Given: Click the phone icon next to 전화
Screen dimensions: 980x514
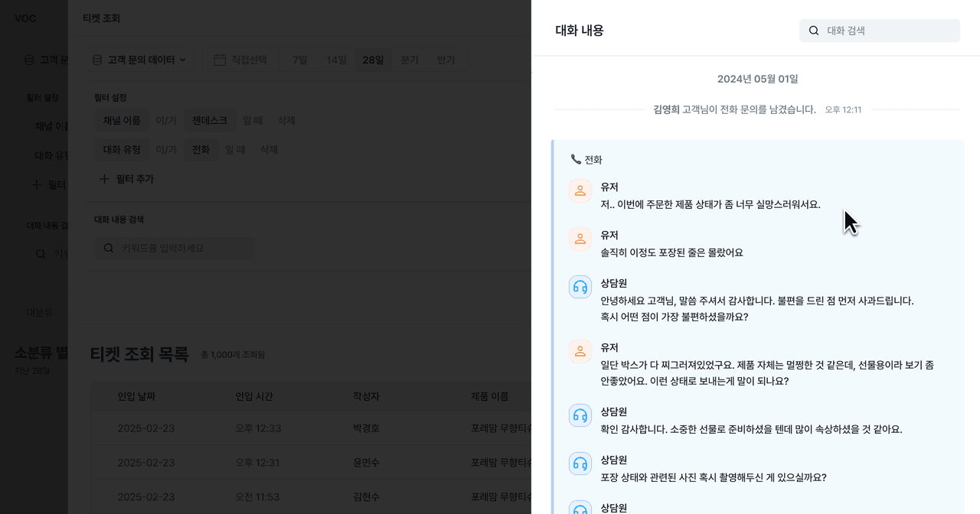Looking at the screenshot, I should pyautogui.click(x=576, y=159).
